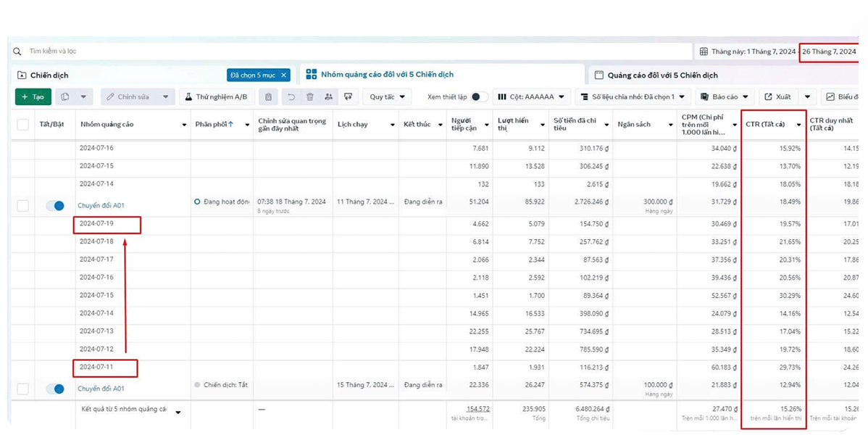This screenshot has height=435, width=868.
Task: Click the undo arrow icon
Action: [291, 96]
